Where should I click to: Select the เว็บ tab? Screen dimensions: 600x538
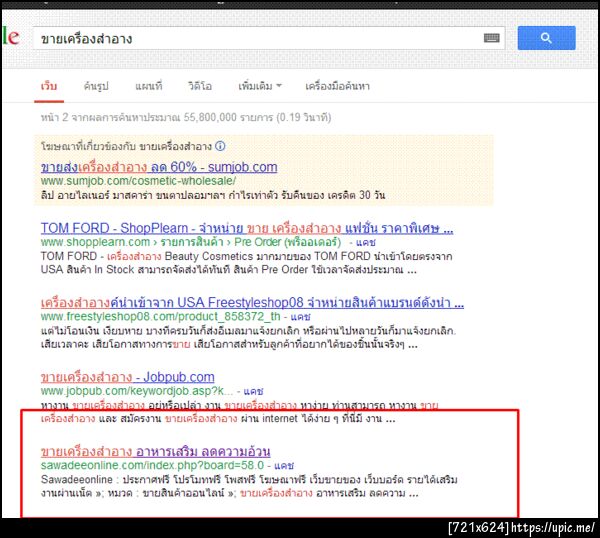(49, 86)
